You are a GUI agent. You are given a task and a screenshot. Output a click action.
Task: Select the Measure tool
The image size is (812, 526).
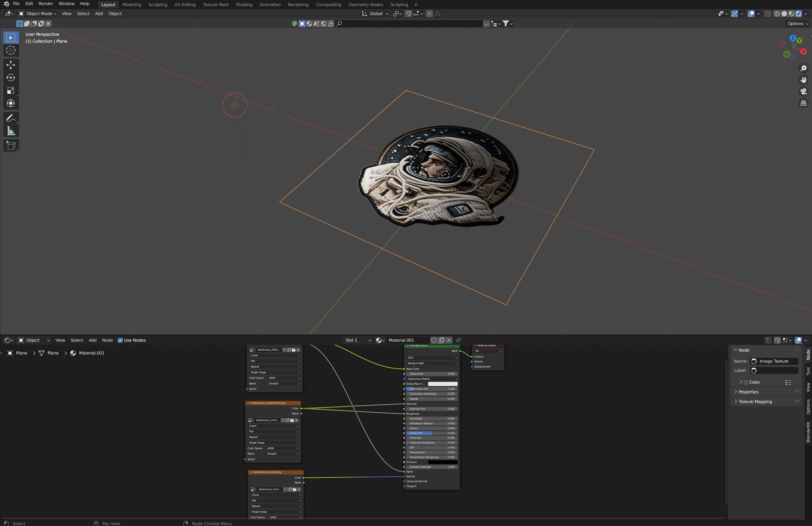pos(10,131)
